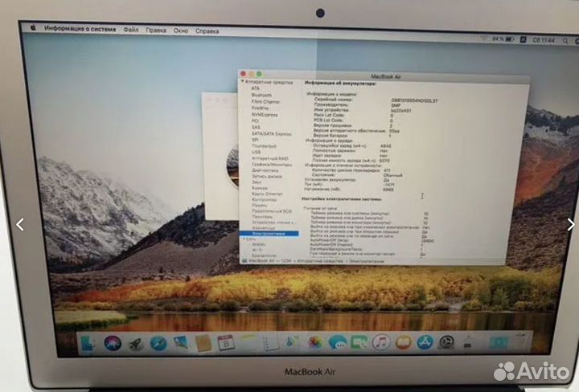Open App Store from the Dock
The height and width of the screenshot is (392, 579).
[x=425, y=342]
